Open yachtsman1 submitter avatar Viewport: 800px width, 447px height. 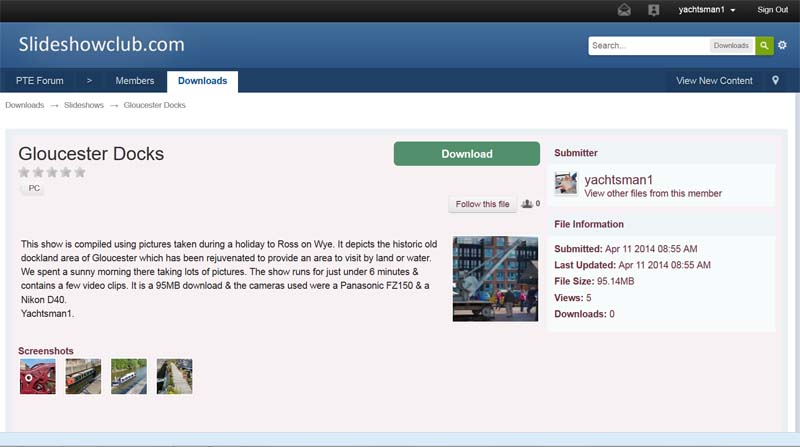[x=566, y=184]
